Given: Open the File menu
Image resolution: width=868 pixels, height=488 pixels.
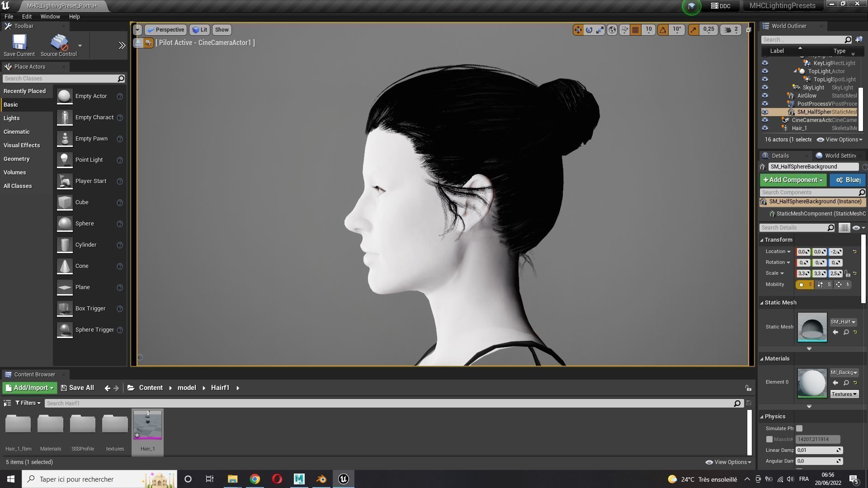Looking at the screenshot, I should 9,17.
